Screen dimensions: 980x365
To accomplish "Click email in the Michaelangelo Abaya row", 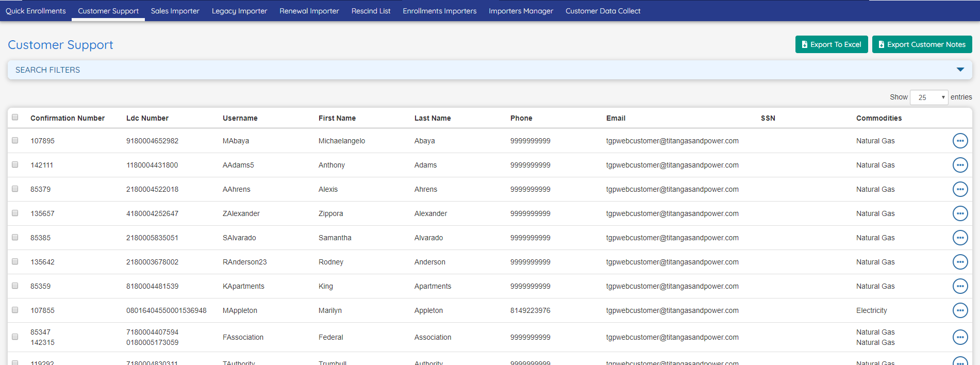I will tap(672, 141).
